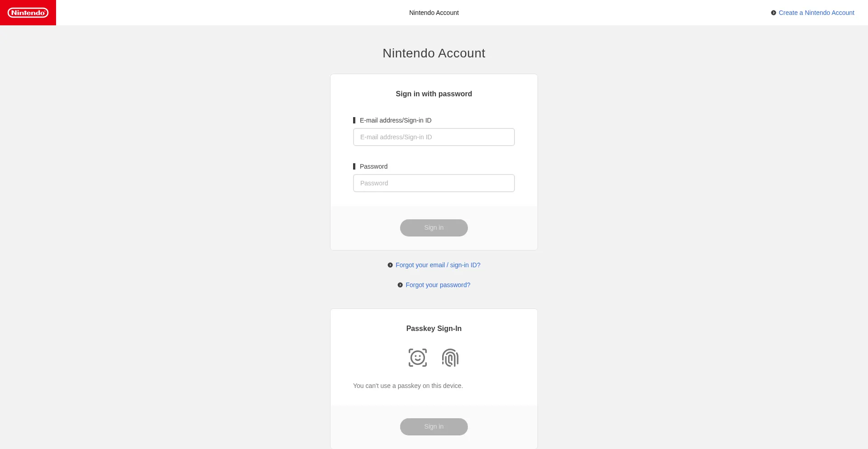Click the large Nintendo Account page heading
This screenshot has height=449, width=868.
434,53
